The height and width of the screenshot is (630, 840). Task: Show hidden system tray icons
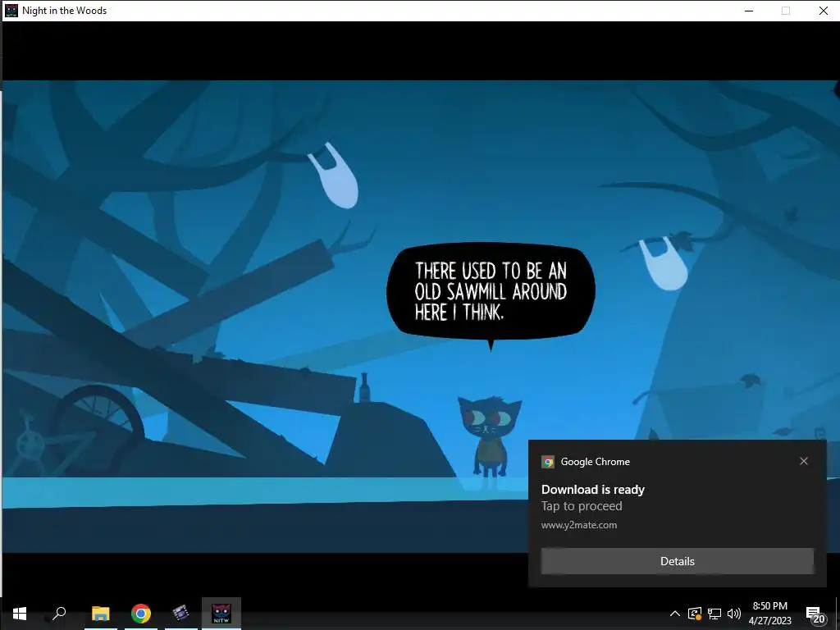(x=675, y=614)
